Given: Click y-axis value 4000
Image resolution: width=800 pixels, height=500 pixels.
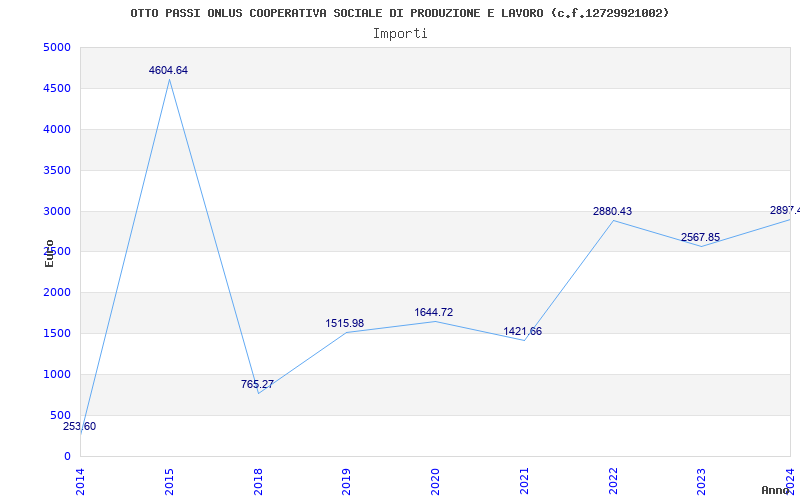Looking at the screenshot, I should (57, 129).
